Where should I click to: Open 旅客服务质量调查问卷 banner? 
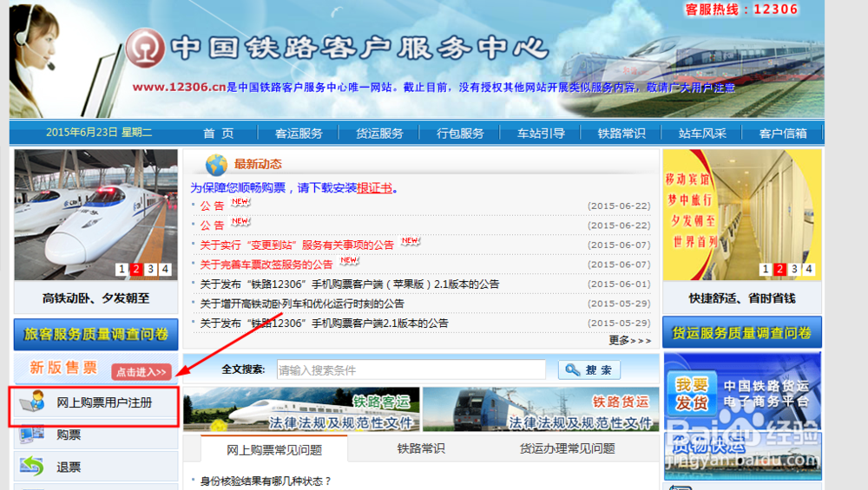click(95, 334)
